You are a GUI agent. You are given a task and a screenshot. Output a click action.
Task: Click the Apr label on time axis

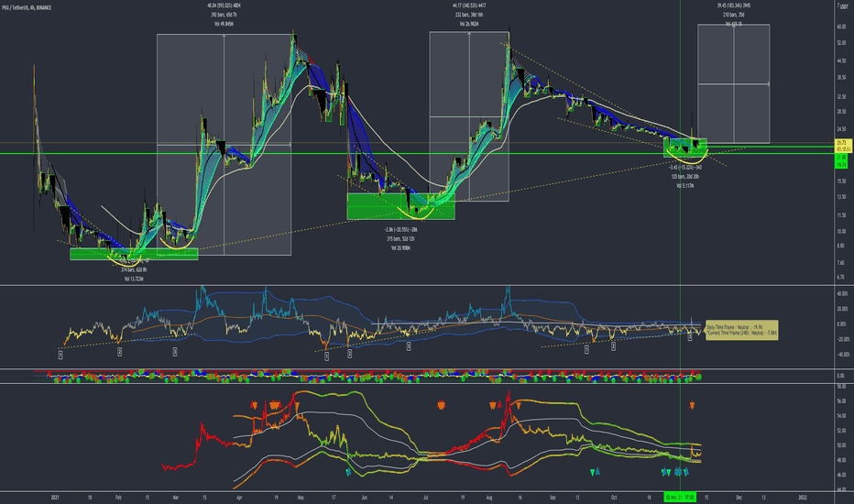click(239, 498)
